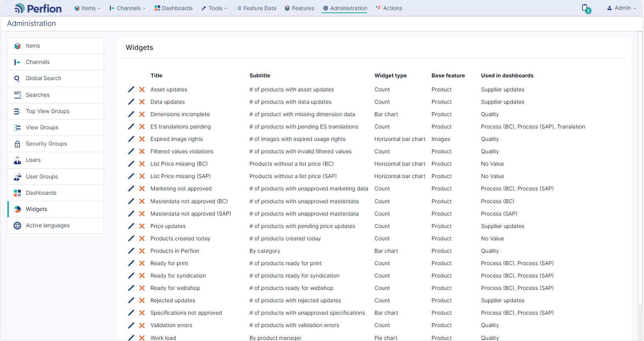Open Top View Groups in sidebar

tap(55, 111)
